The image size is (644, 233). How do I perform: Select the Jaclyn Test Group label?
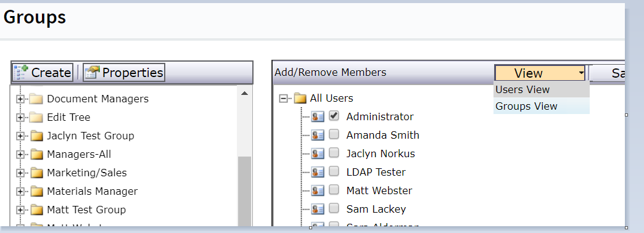[x=90, y=136]
